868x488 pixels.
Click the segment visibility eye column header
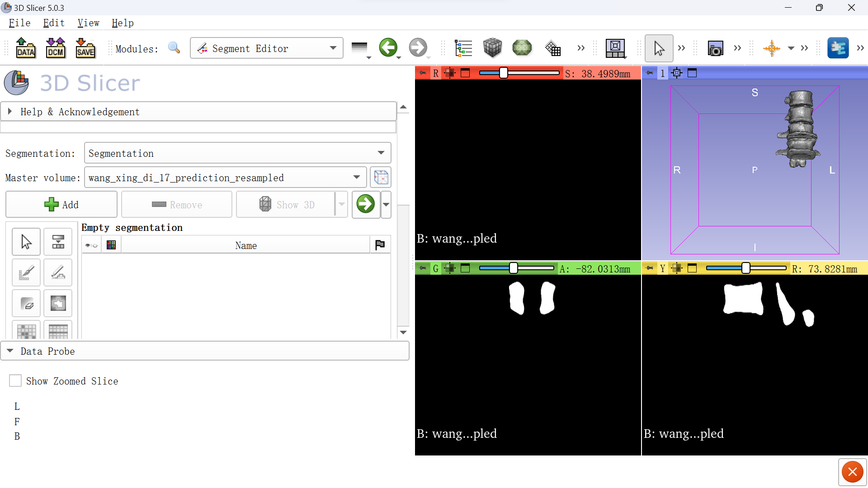tap(92, 245)
